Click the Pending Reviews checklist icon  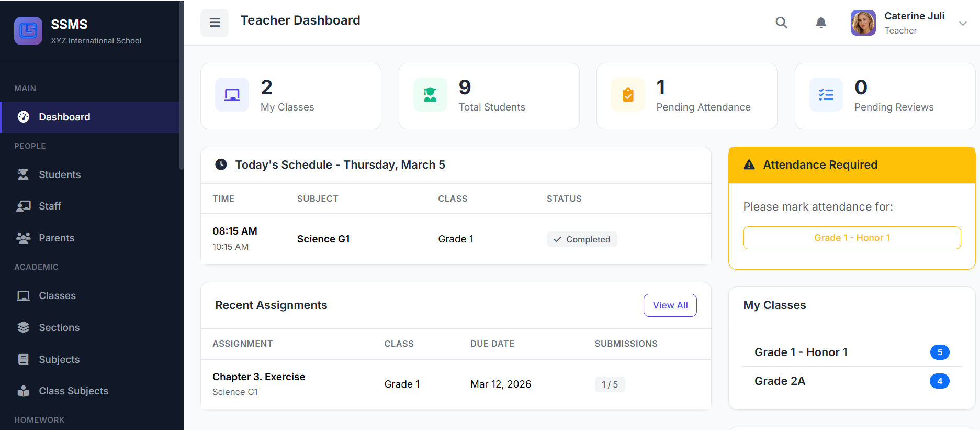pyautogui.click(x=826, y=95)
